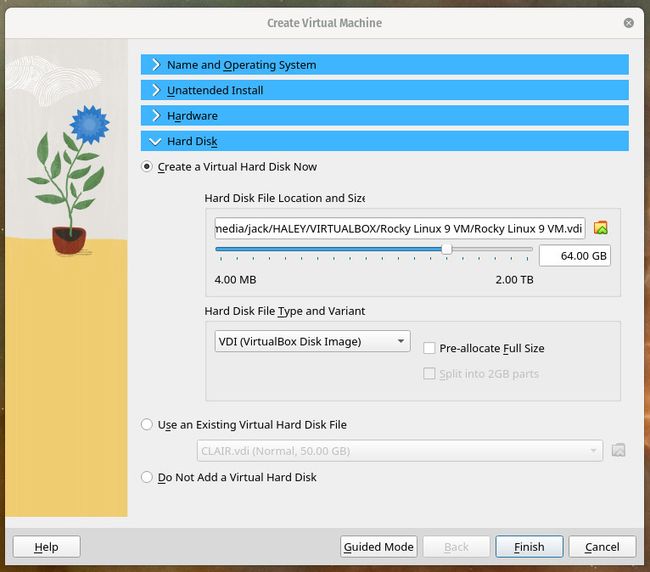Expand the Unattended Install section
This screenshot has width=650, height=572.
click(384, 90)
